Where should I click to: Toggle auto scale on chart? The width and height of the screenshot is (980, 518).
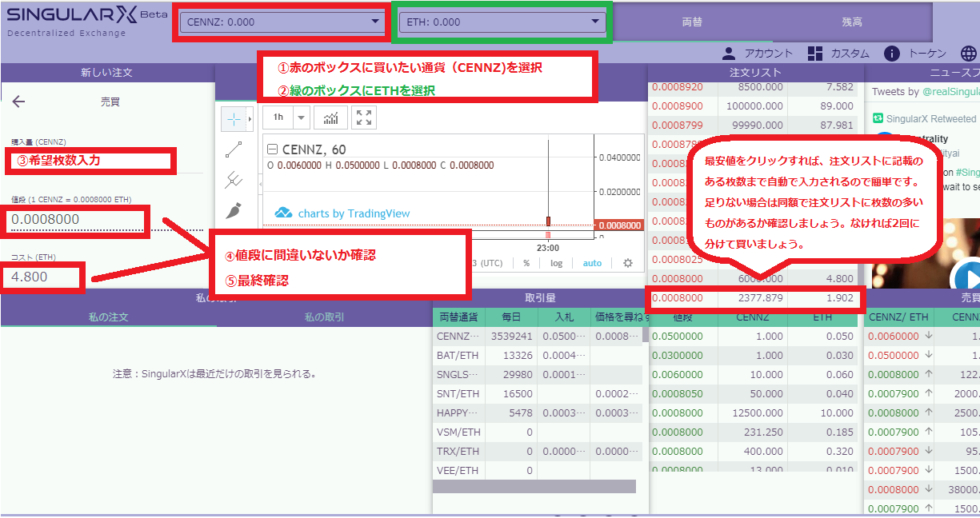pyautogui.click(x=592, y=263)
